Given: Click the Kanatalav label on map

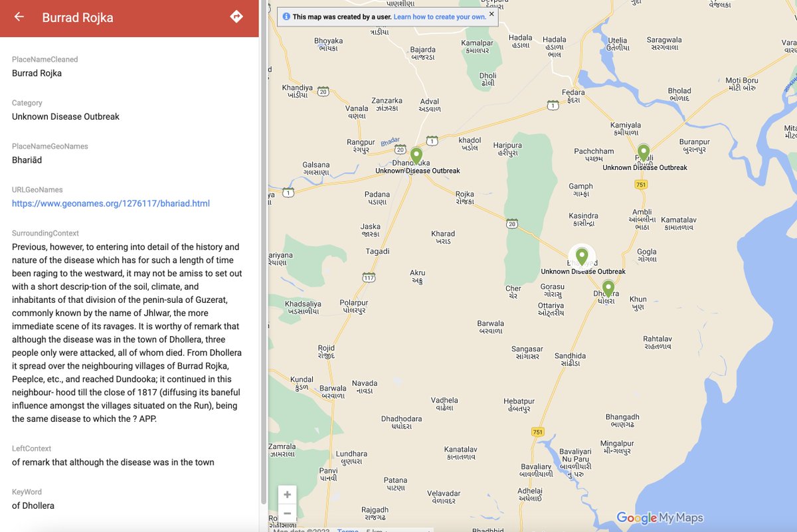Looking at the screenshot, I should (461, 454).
